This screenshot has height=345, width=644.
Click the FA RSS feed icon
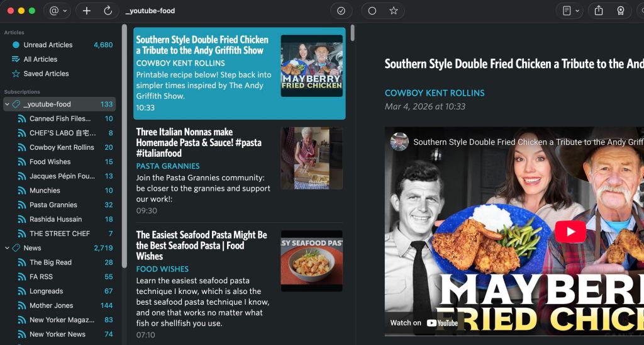[x=22, y=277]
